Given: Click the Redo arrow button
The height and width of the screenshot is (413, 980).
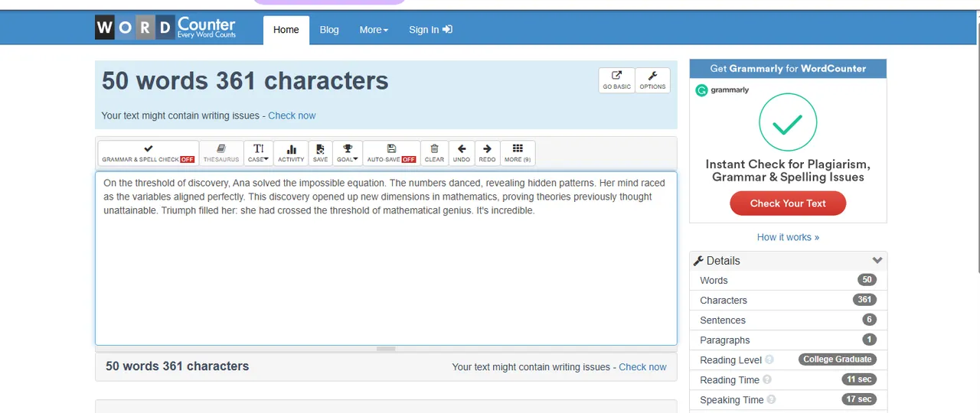Looking at the screenshot, I should click(487, 153).
